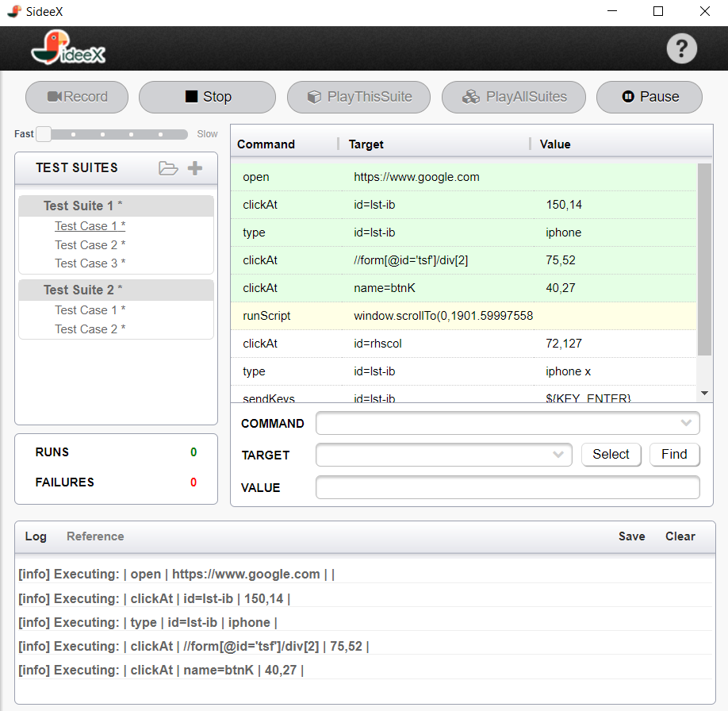Start recording with the Record button
Image resolution: width=728 pixels, height=711 pixels.
pos(77,97)
